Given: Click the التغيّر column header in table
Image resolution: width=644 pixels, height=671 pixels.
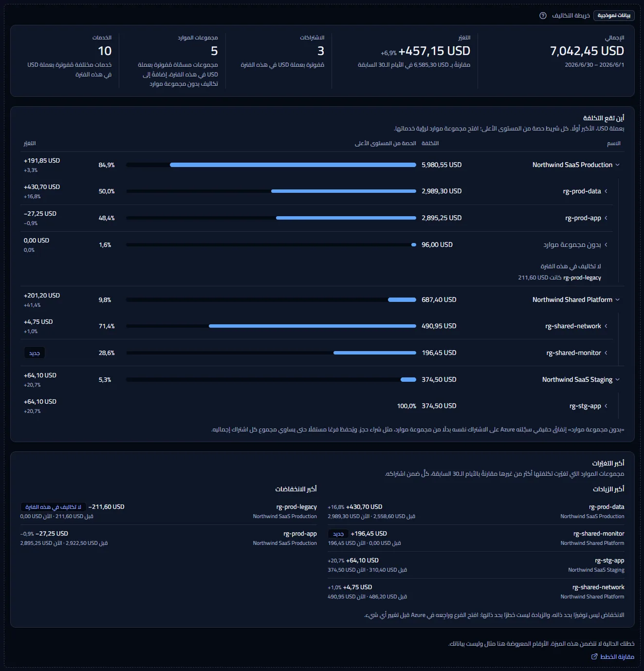Looking at the screenshot, I should 30,143.
